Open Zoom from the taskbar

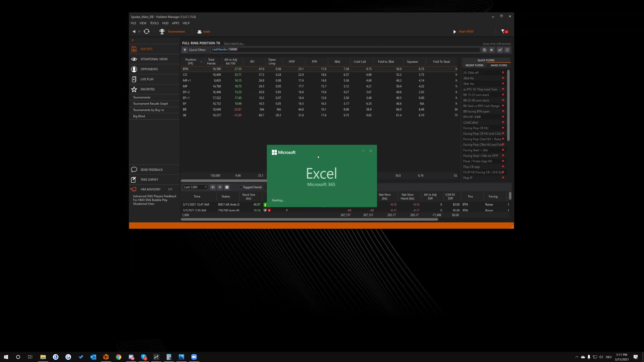tap(194, 357)
